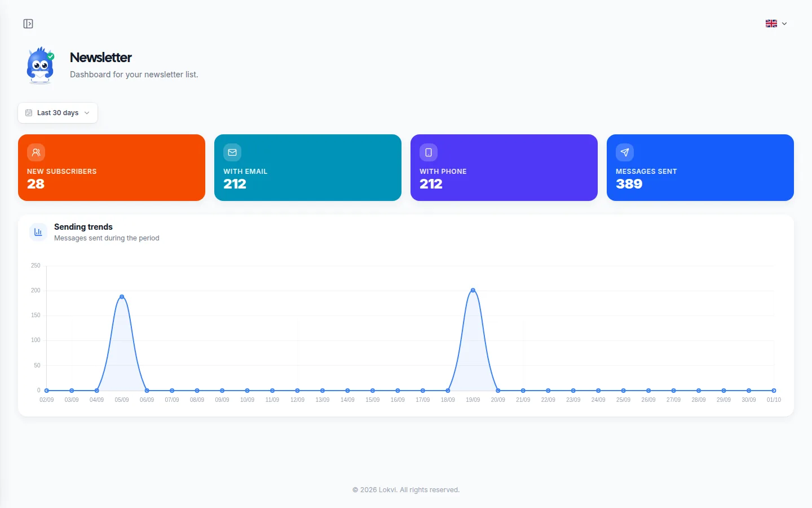
Task: Click the chart data point on 01/10
Action: tap(774, 391)
